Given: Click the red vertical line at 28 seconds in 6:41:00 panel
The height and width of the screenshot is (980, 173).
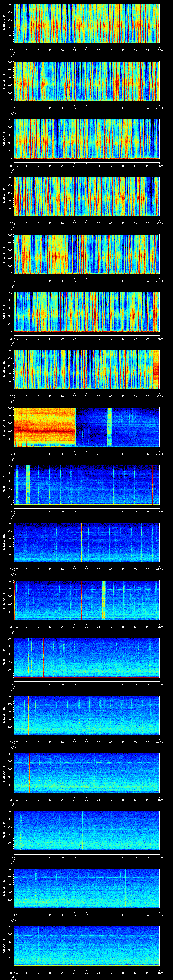Looking at the screenshot, I should pos(81,600).
